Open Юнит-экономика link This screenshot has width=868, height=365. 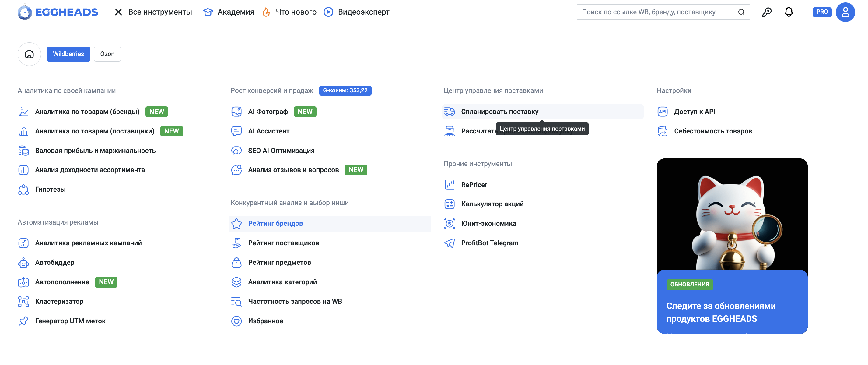coord(488,224)
